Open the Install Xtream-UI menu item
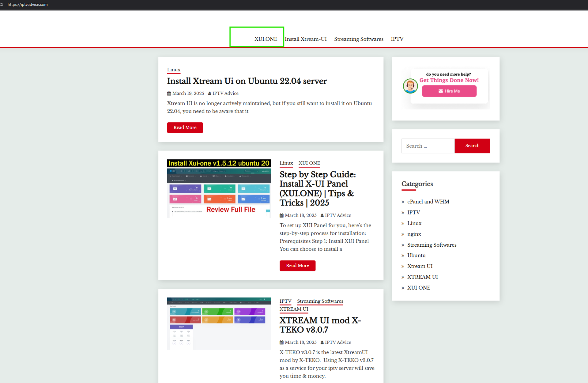Screen dimensions: 588x383 (x=306, y=39)
